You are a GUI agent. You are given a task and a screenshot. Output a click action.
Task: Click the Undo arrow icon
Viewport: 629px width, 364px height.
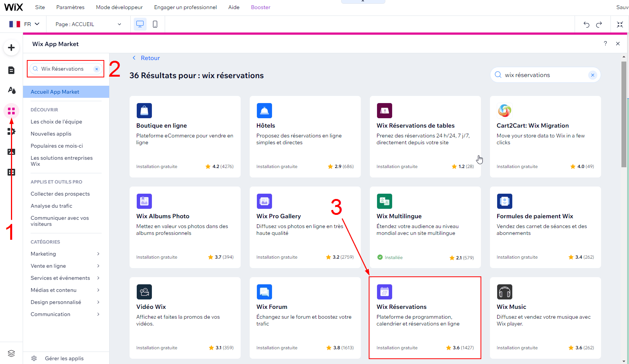(x=586, y=25)
